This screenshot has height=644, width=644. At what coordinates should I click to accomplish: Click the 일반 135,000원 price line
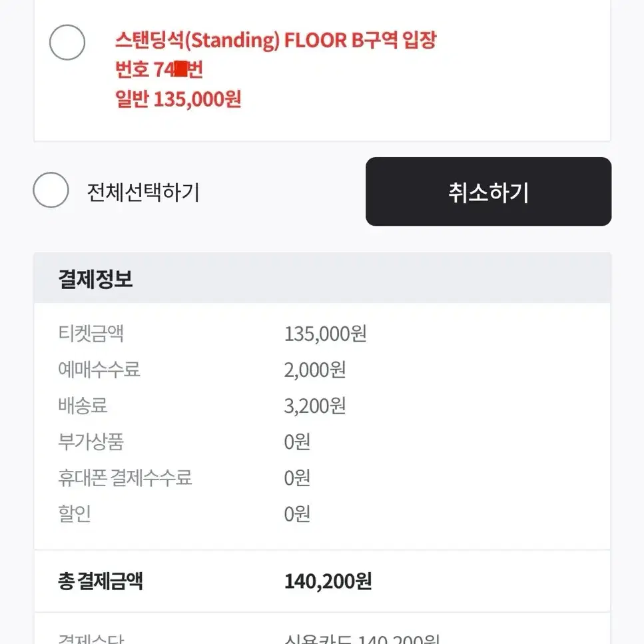tap(178, 99)
